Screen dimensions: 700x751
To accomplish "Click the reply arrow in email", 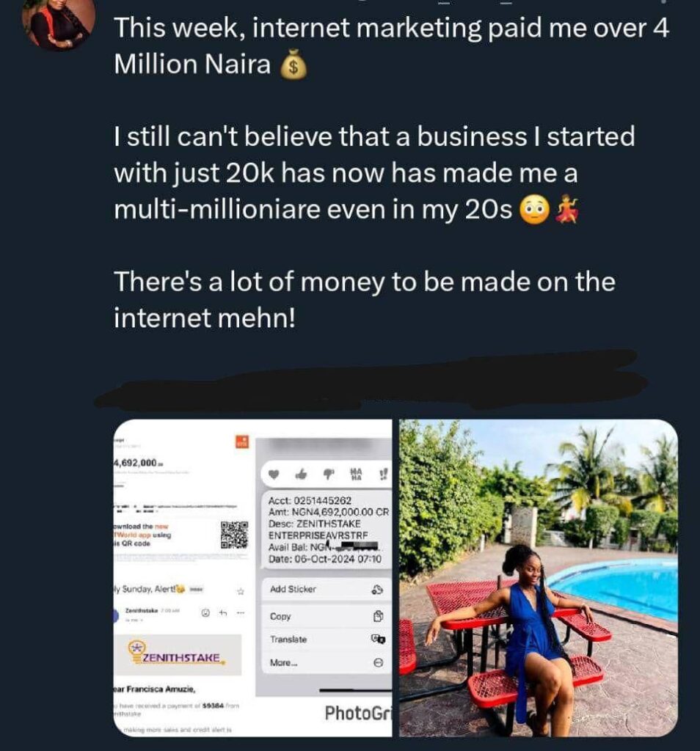I will [223, 612].
